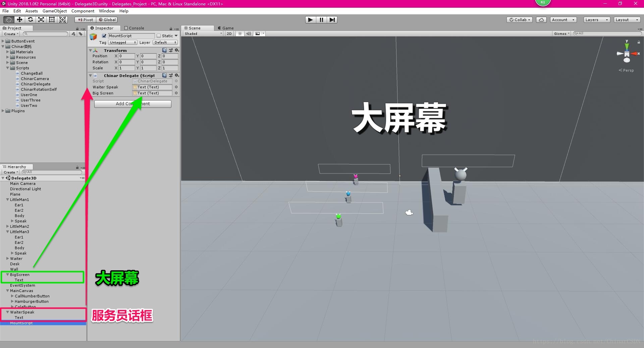Screen dimensions: 644x348
Task: Open Shaded draw mode dropdown
Action: point(203,33)
